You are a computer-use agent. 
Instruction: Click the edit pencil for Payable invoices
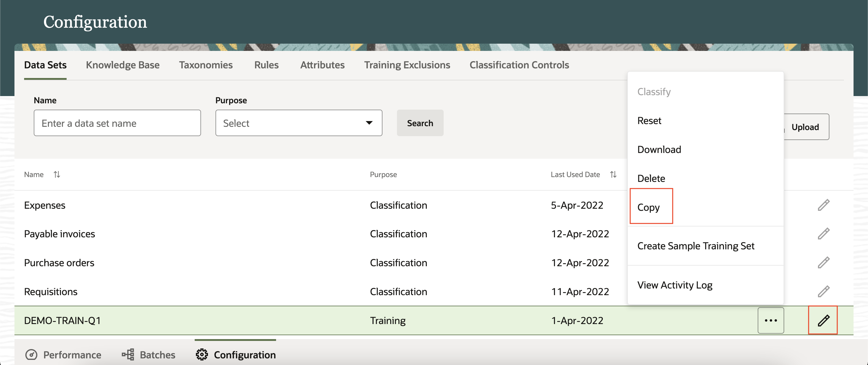point(823,234)
